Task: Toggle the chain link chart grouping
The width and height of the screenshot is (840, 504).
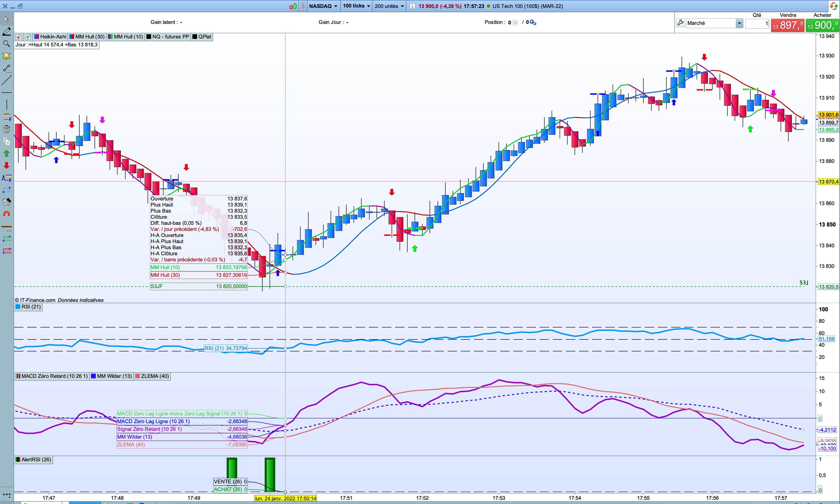Action: 303,6
